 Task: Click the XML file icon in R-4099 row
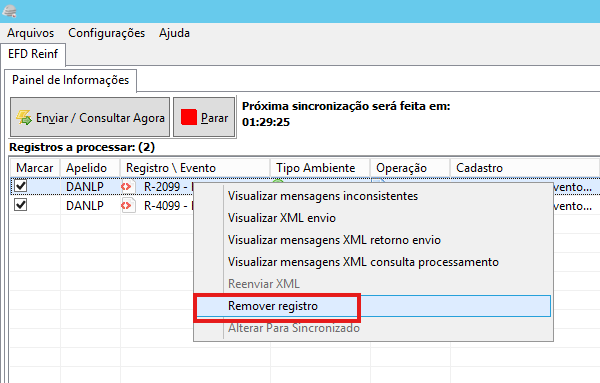pyautogui.click(x=128, y=205)
